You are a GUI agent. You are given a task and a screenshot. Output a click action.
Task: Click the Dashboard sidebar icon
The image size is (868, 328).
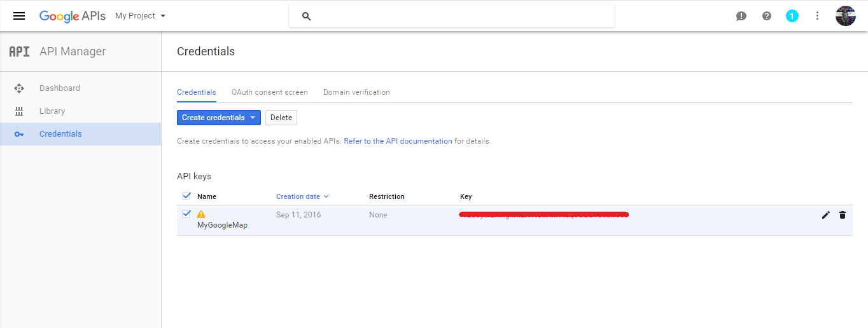click(19, 88)
